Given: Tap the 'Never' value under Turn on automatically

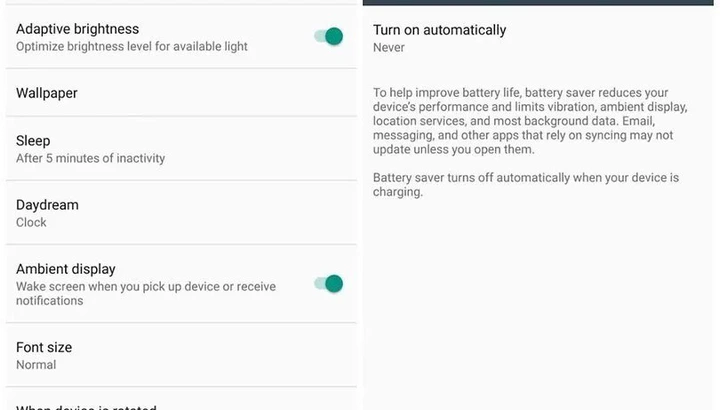Looking at the screenshot, I should pyautogui.click(x=389, y=48).
